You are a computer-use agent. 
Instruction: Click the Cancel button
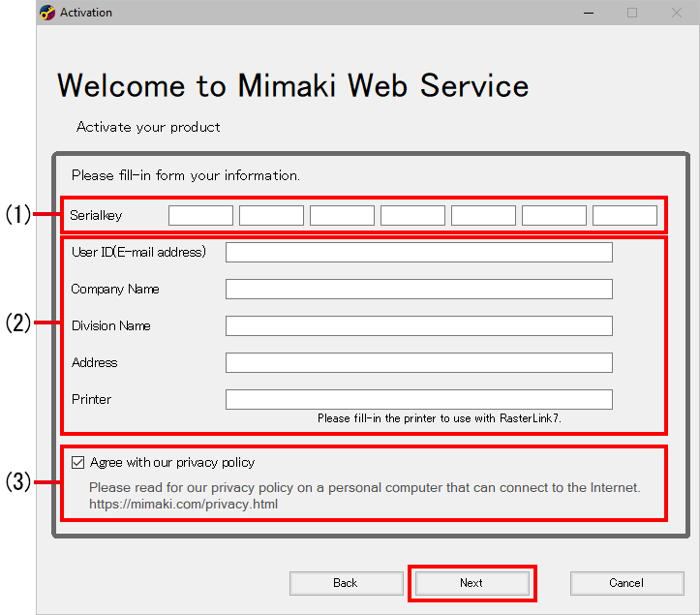click(626, 583)
